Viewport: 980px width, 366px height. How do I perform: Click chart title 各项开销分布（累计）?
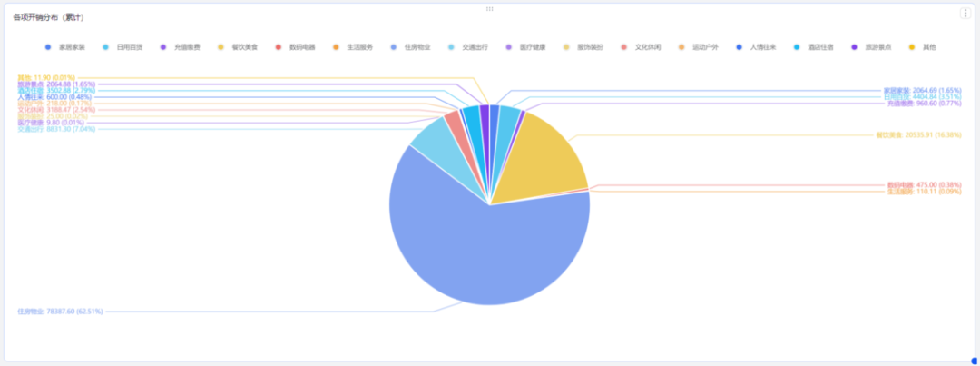pos(49,17)
